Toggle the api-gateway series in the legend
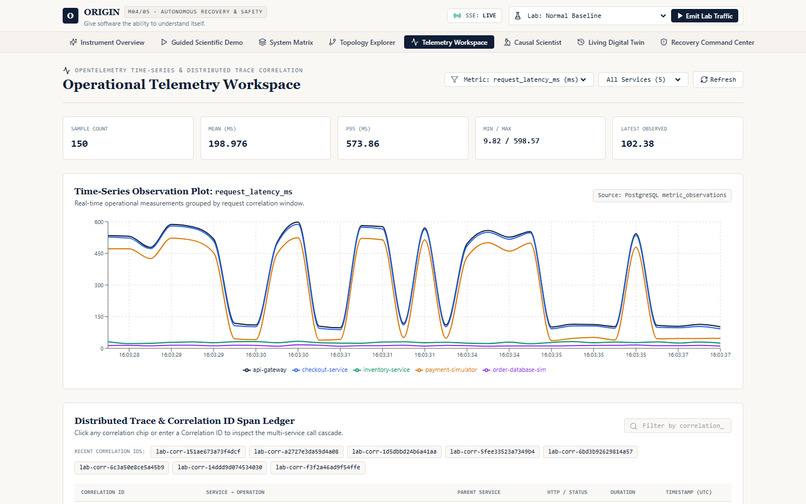Screen dimensions: 806x504 [265, 370]
